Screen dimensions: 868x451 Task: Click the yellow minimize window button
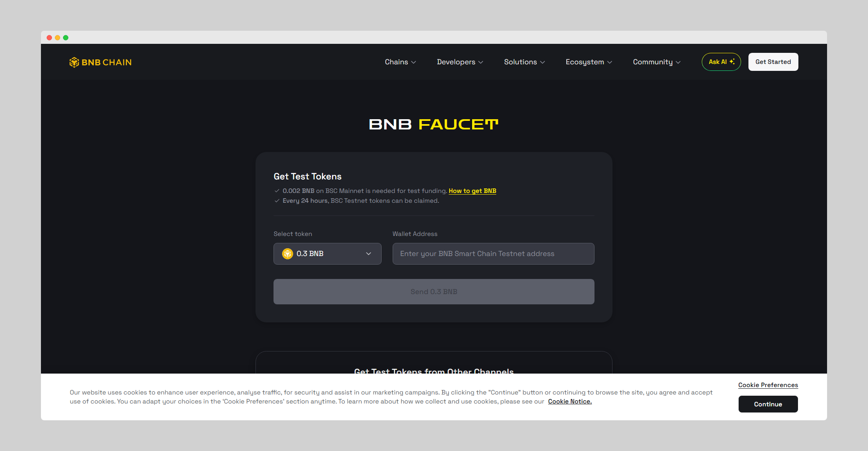click(x=58, y=38)
